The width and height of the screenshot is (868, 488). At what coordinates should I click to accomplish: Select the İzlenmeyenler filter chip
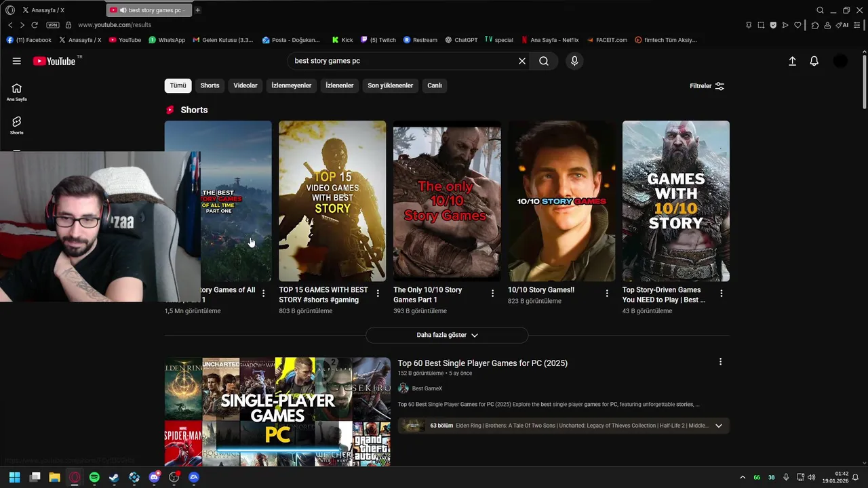pyautogui.click(x=292, y=85)
